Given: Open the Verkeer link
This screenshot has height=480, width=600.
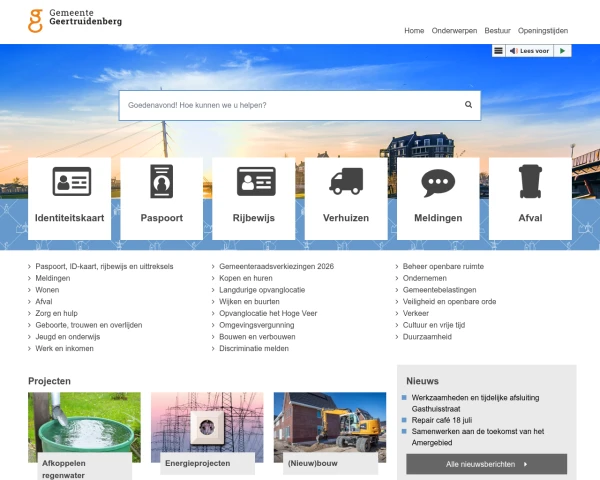Looking at the screenshot, I should [416, 313].
